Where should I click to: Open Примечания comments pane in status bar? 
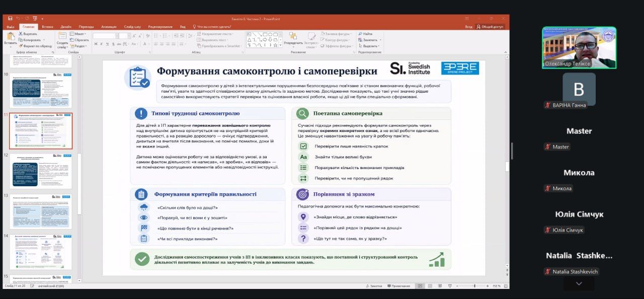click(398, 286)
